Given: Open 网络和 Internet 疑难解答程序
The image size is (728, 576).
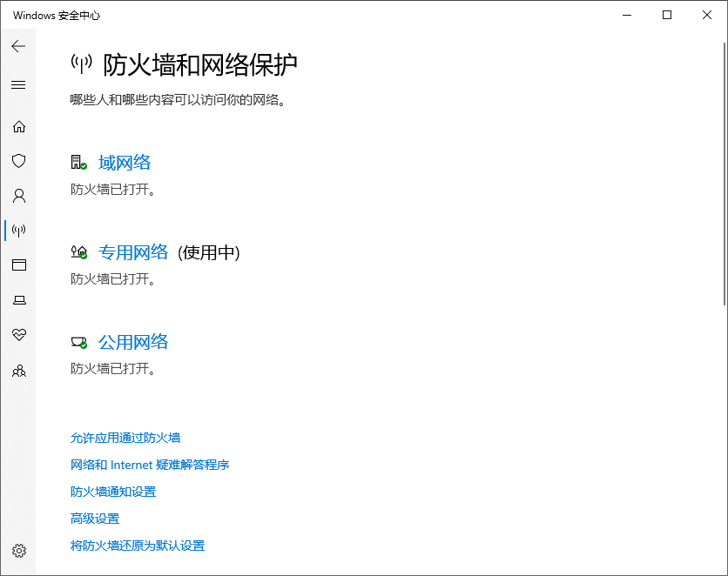Looking at the screenshot, I should tap(150, 465).
